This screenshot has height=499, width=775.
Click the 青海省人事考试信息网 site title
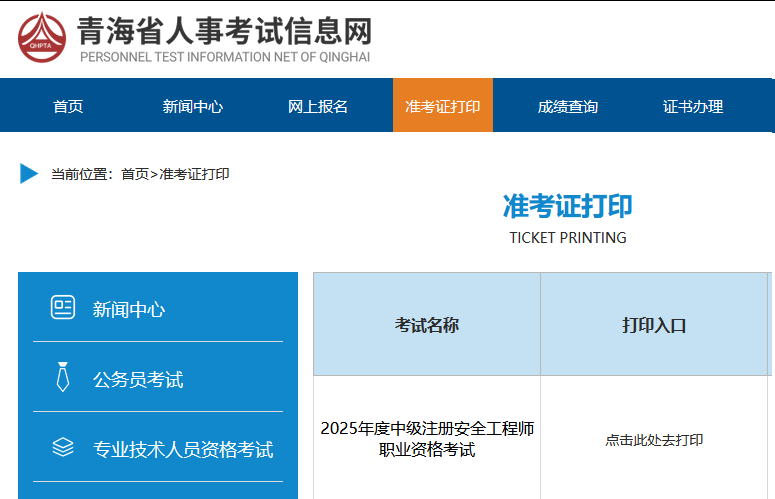[x=225, y=30]
